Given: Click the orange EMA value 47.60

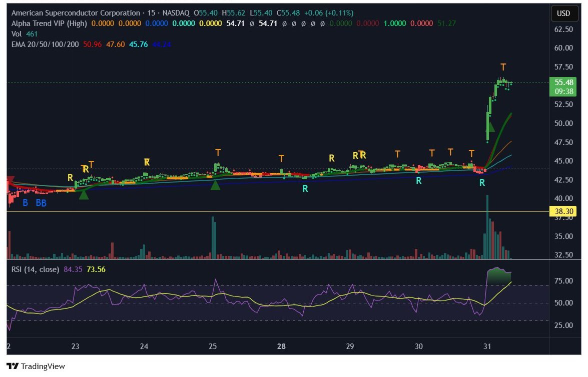Looking at the screenshot, I should coord(116,44).
